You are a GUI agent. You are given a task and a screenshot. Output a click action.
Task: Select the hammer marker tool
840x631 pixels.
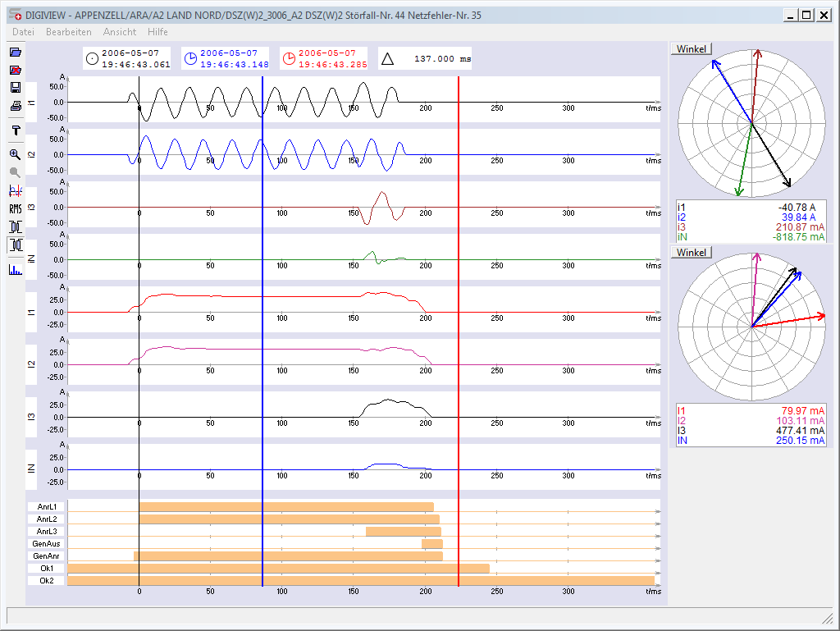tap(15, 130)
